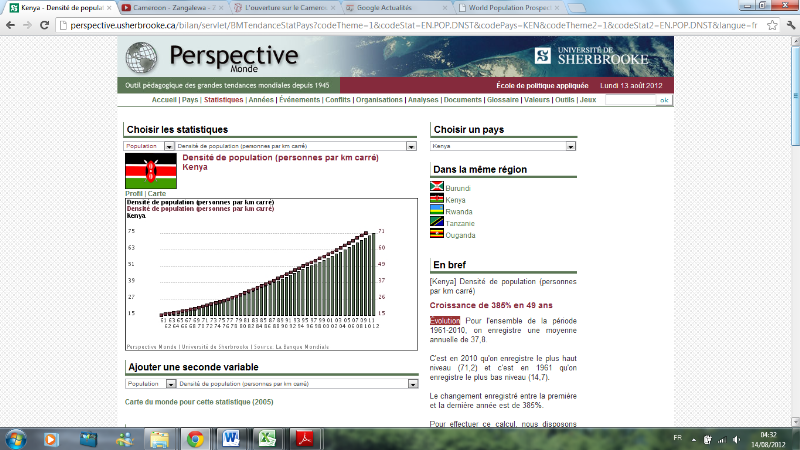Open Chrome wrench settings menu
Viewport: 800px width, 450px height.
(791, 25)
